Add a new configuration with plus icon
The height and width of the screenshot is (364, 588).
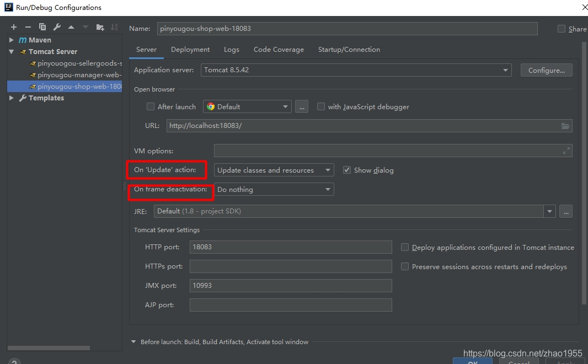coord(14,27)
